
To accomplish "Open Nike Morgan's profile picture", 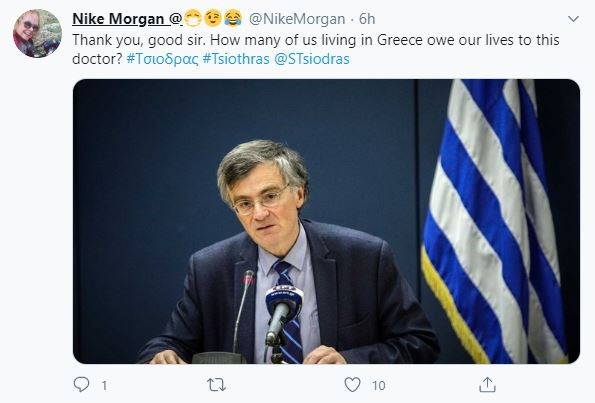I will pos(37,33).
